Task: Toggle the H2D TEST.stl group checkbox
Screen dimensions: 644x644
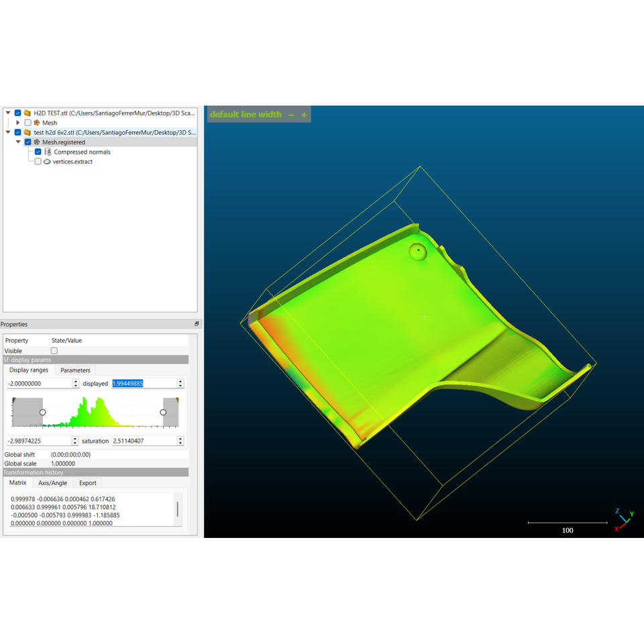Action: 17,113
